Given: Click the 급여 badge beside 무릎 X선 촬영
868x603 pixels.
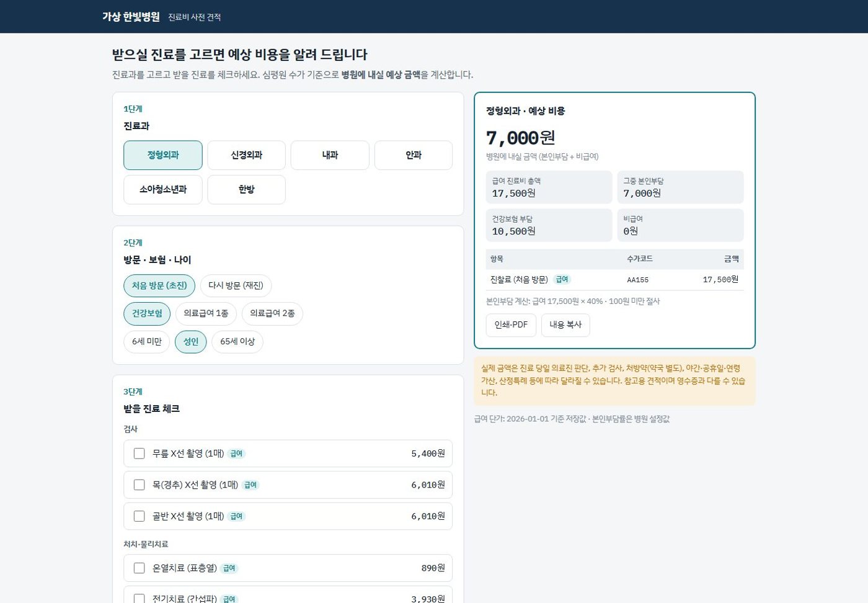Looking at the screenshot, I should (237, 453).
